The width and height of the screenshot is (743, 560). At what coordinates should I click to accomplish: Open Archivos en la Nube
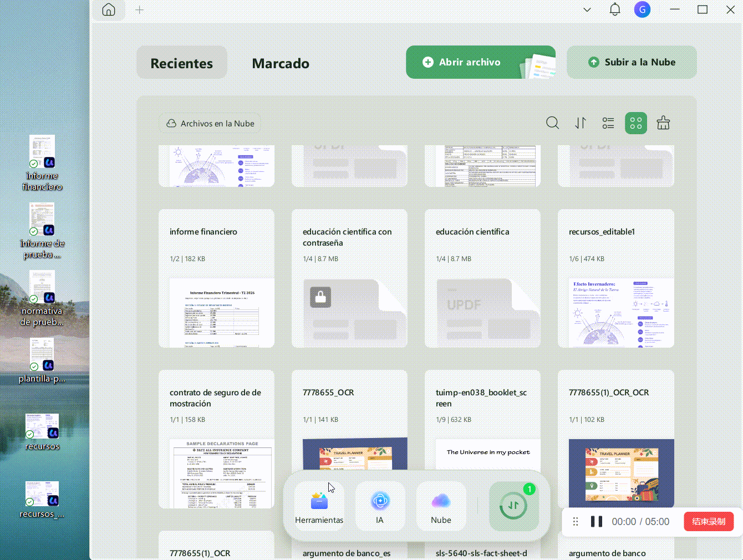pyautogui.click(x=210, y=124)
